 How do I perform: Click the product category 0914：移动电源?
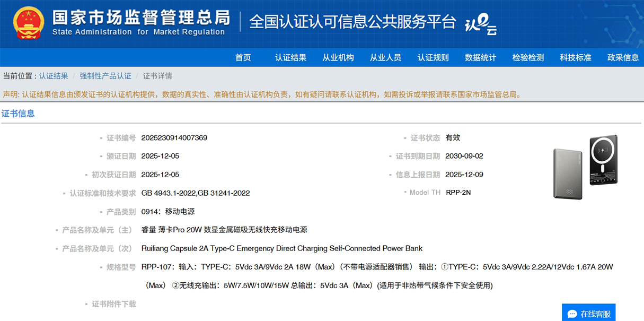tap(168, 211)
